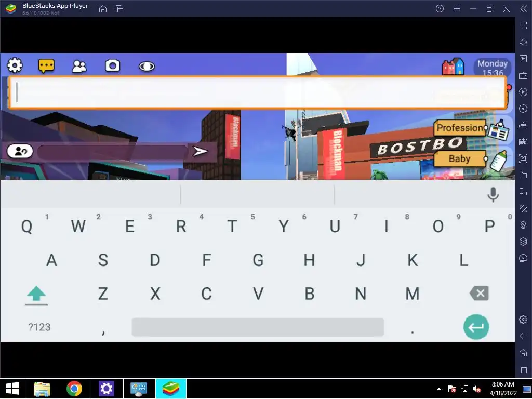The width and height of the screenshot is (532, 399).
Task: Open BlueStacks help question icon
Action: click(x=440, y=9)
